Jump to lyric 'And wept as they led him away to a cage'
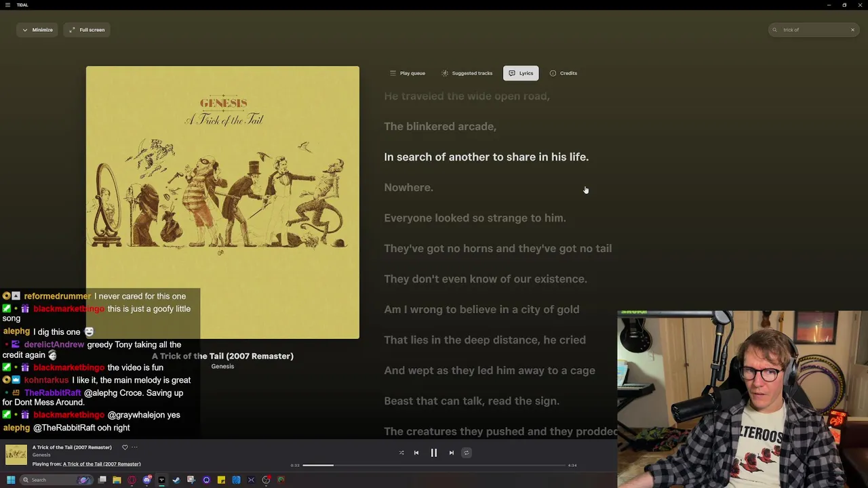 point(490,370)
